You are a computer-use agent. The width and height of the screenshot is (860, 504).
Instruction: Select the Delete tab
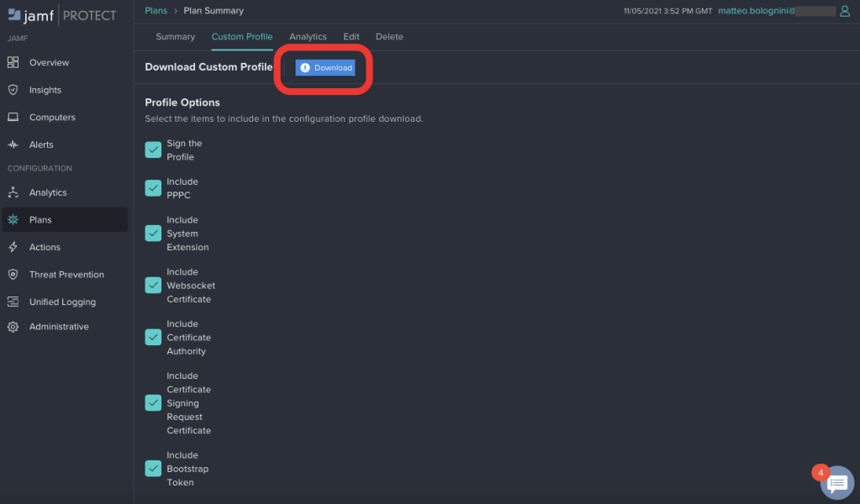pyautogui.click(x=389, y=37)
